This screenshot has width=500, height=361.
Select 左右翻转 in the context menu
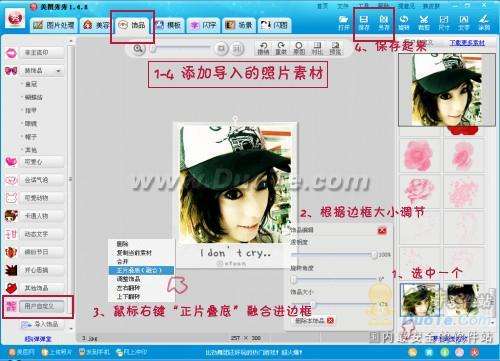(128, 288)
